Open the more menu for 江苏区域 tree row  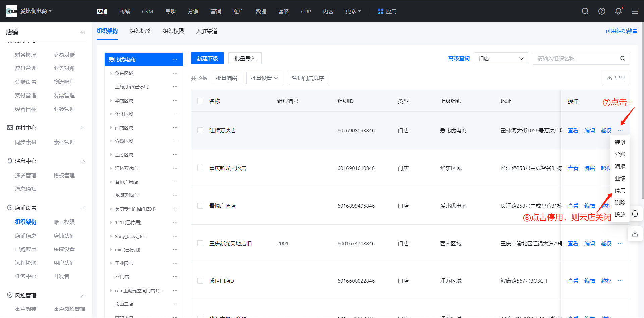(x=175, y=155)
